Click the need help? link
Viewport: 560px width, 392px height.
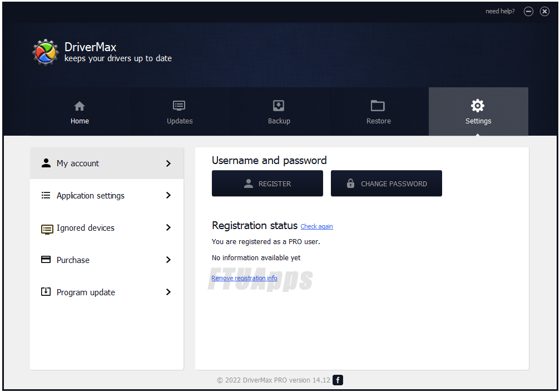[500, 12]
